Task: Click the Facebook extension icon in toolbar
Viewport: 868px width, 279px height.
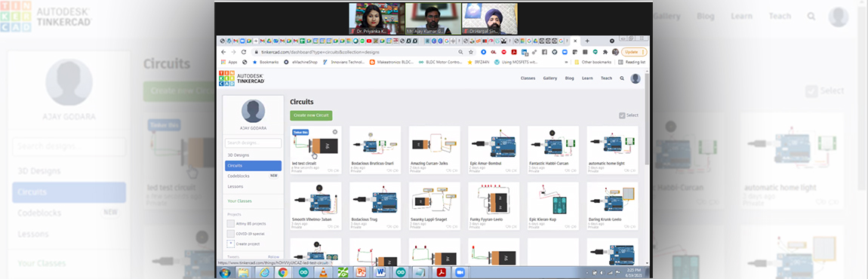Action: (x=544, y=52)
